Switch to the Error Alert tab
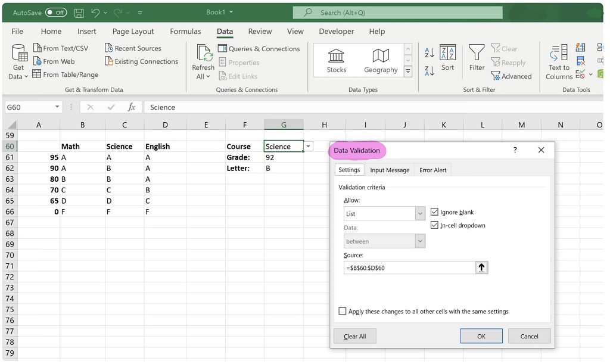Image resolution: width=610 pixels, height=364 pixels. [432, 170]
